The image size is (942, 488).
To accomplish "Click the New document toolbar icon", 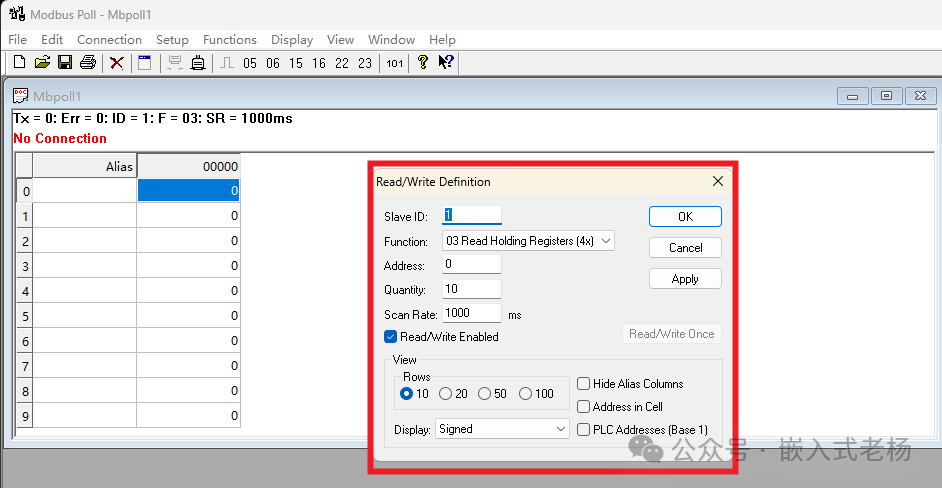I will [x=20, y=63].
